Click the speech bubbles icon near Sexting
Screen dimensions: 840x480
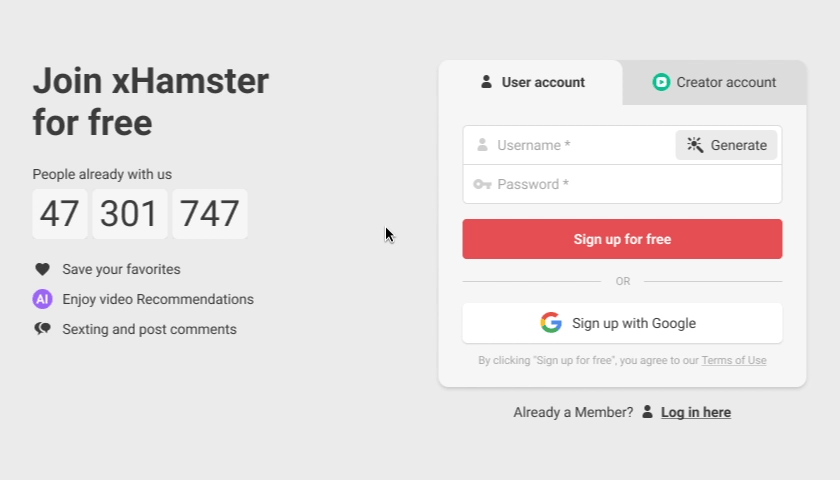42,328
